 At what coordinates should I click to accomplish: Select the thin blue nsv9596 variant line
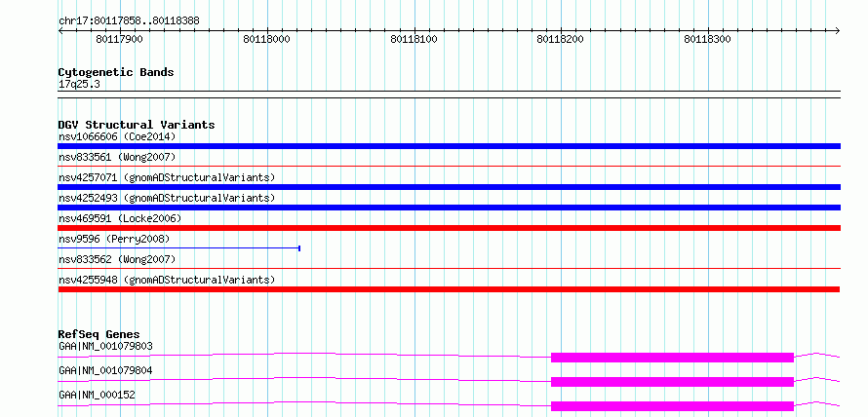[x=178, y=248]
